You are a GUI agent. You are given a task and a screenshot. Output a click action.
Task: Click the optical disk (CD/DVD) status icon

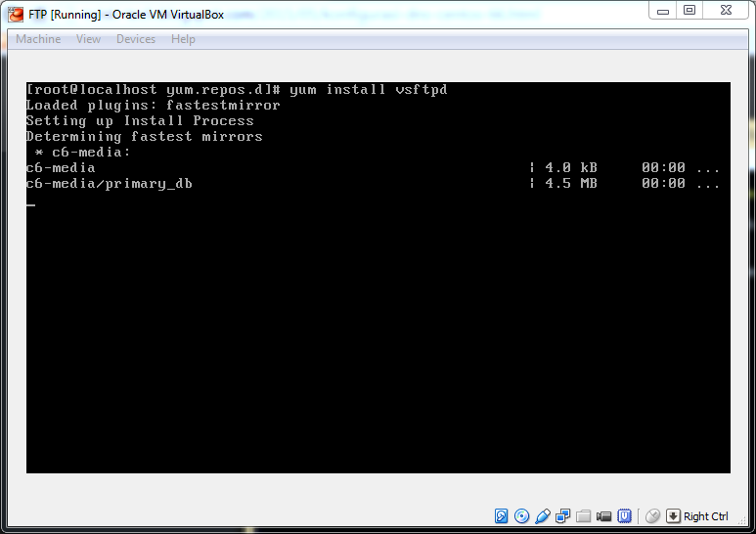click(x=521, y=516)
